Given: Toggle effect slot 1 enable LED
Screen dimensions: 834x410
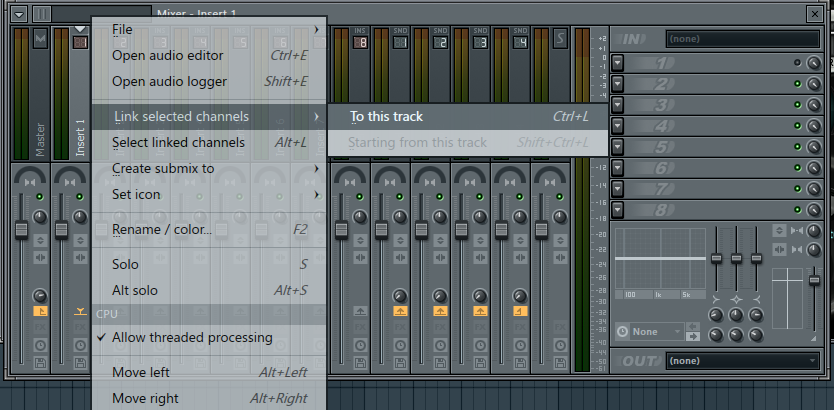Looking at the screenshot, I should [x=797, y=63].
